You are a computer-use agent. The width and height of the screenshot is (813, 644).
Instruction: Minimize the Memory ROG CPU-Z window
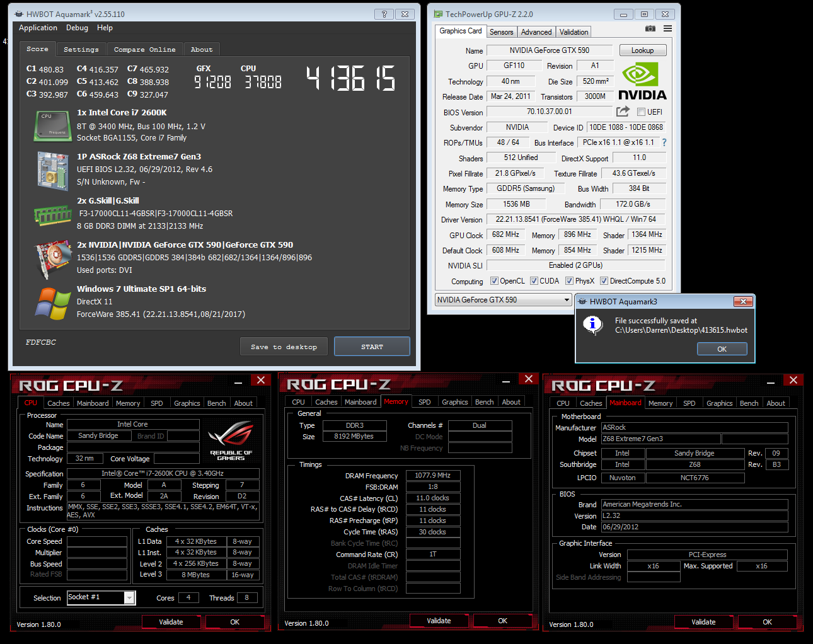click(506, 381)
